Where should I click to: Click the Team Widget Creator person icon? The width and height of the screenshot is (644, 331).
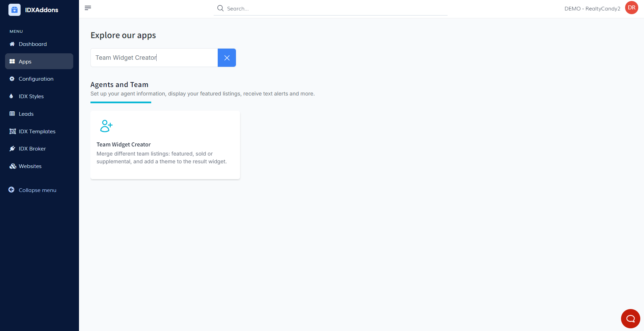106,126
